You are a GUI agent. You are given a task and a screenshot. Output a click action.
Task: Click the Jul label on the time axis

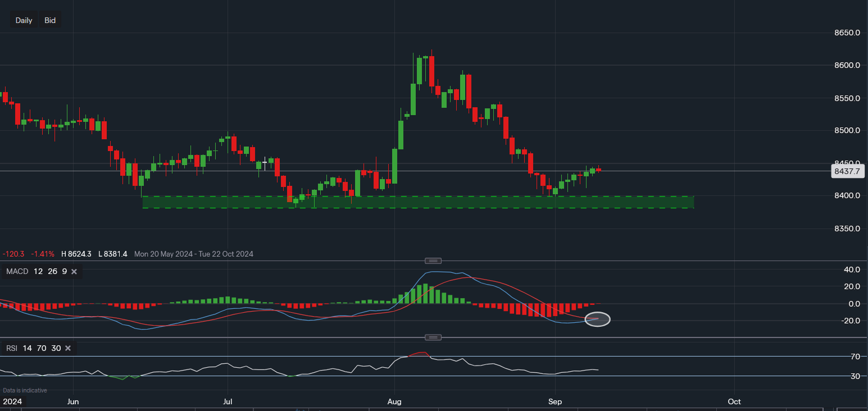(x=228, y=401)
